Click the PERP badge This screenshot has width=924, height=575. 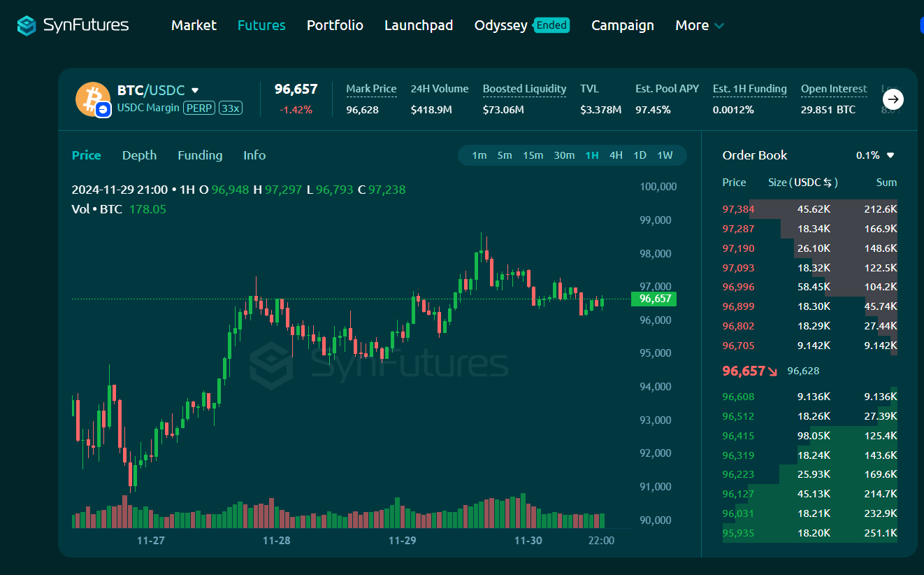tap(199, 108)
